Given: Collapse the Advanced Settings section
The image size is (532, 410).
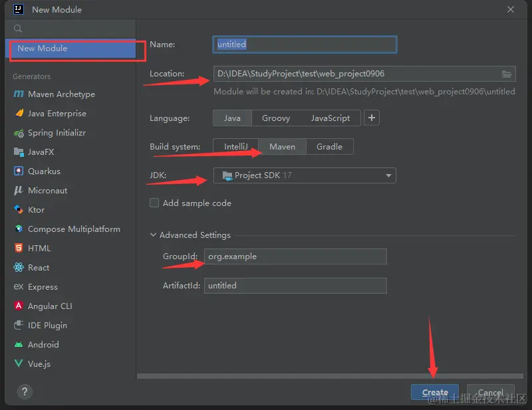Looking at the screenshot, I should [153, 235].
